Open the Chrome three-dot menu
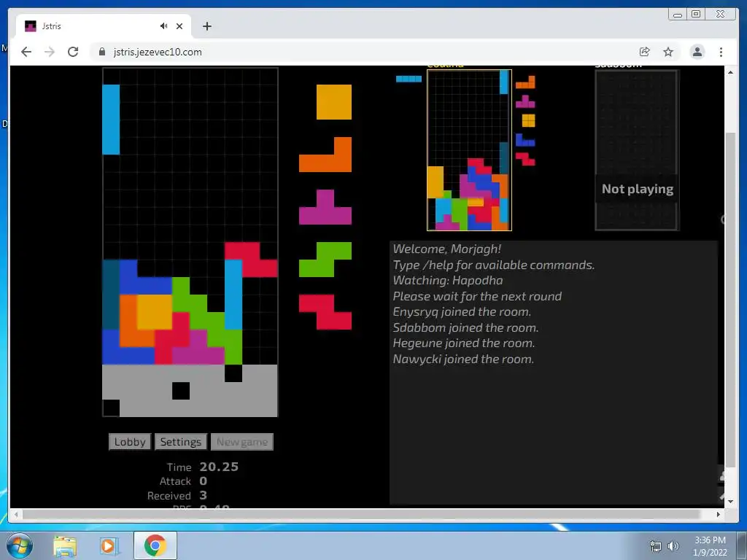The image size is (747, 560). tap(721, 52)
